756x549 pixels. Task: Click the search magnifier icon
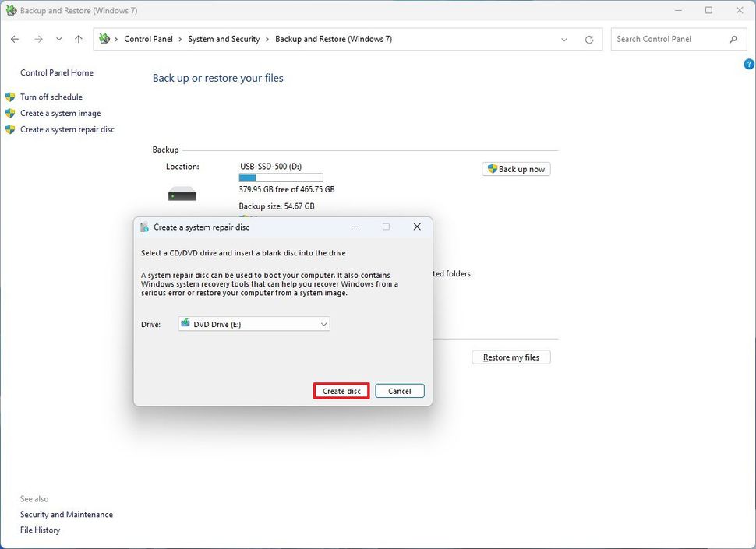click(x=733, y=38)
